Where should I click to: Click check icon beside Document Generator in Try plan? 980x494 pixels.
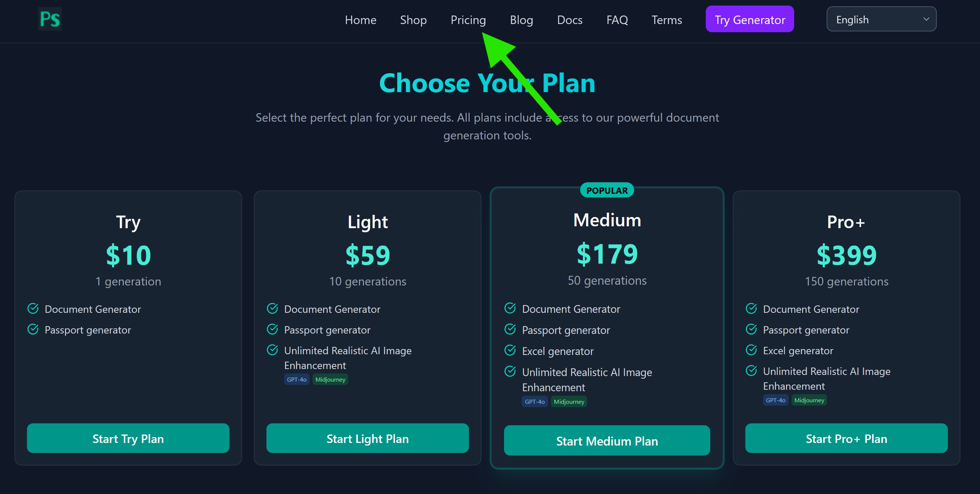[33, 308]
